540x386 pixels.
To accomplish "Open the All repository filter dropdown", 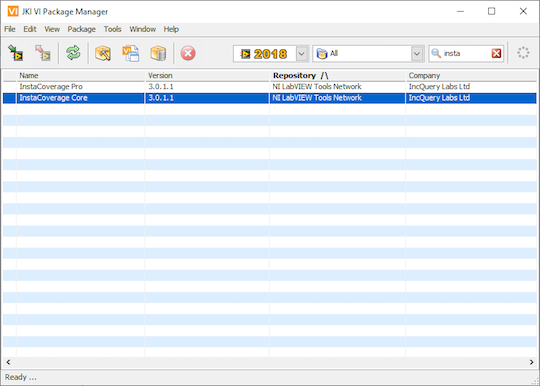I will click(x=417, y=54).
